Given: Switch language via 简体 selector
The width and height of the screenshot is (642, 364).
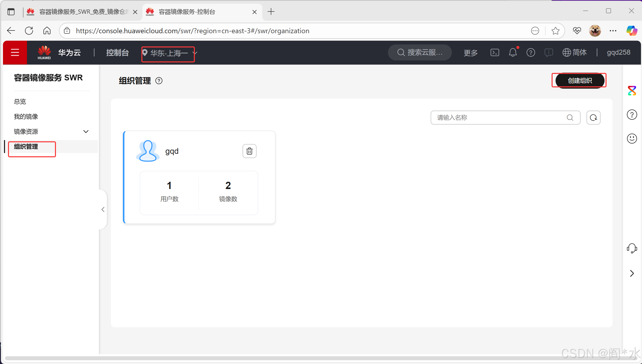Looking at the screenshot, I should coord(575,52).
